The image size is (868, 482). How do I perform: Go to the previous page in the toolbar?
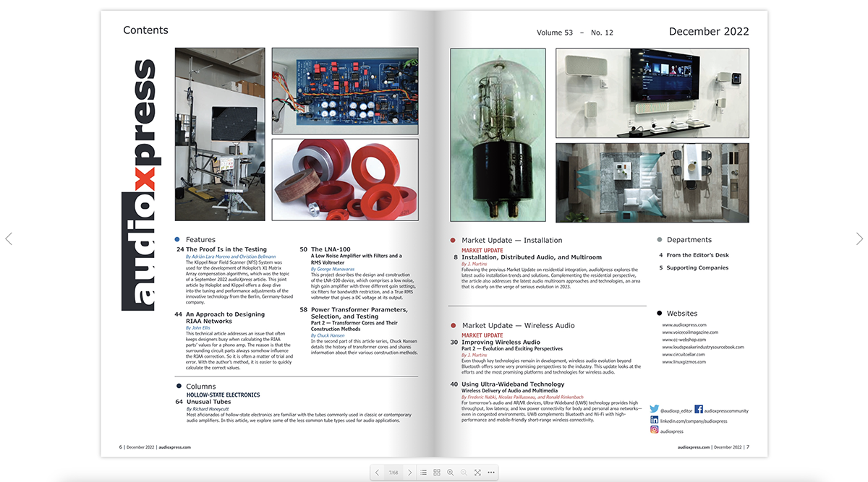(x=377, y=473)
